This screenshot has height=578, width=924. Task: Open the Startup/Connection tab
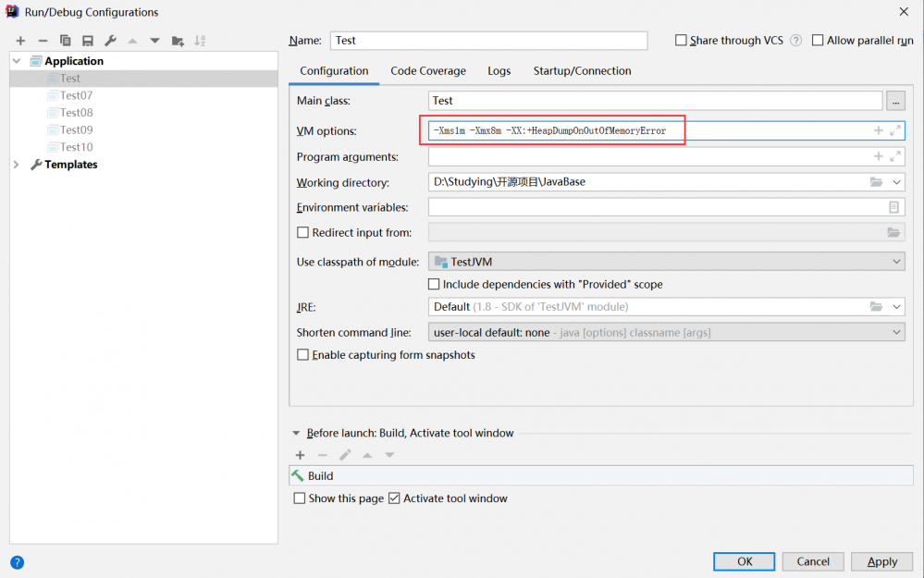click(582, 71)
